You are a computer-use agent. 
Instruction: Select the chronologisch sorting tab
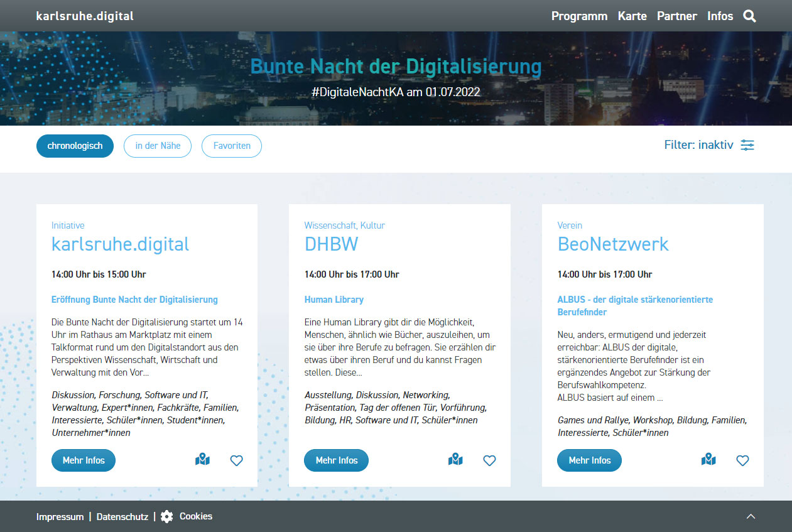pos(75,146)
